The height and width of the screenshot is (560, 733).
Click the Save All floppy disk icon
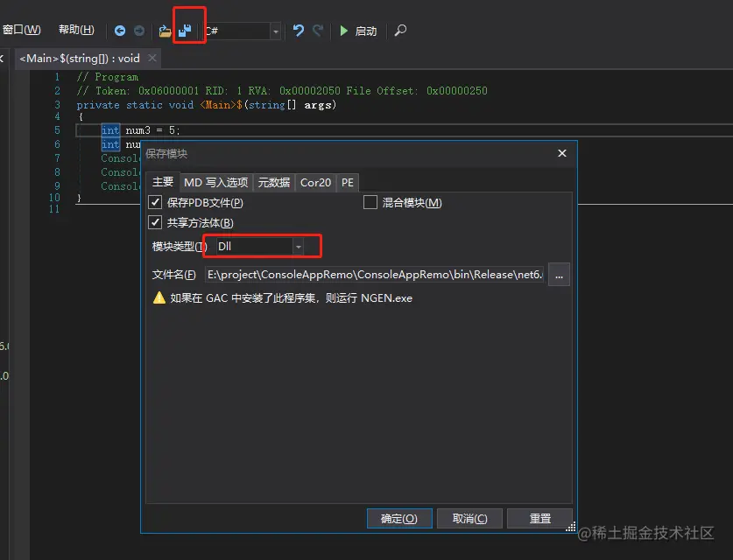(185, 31)
